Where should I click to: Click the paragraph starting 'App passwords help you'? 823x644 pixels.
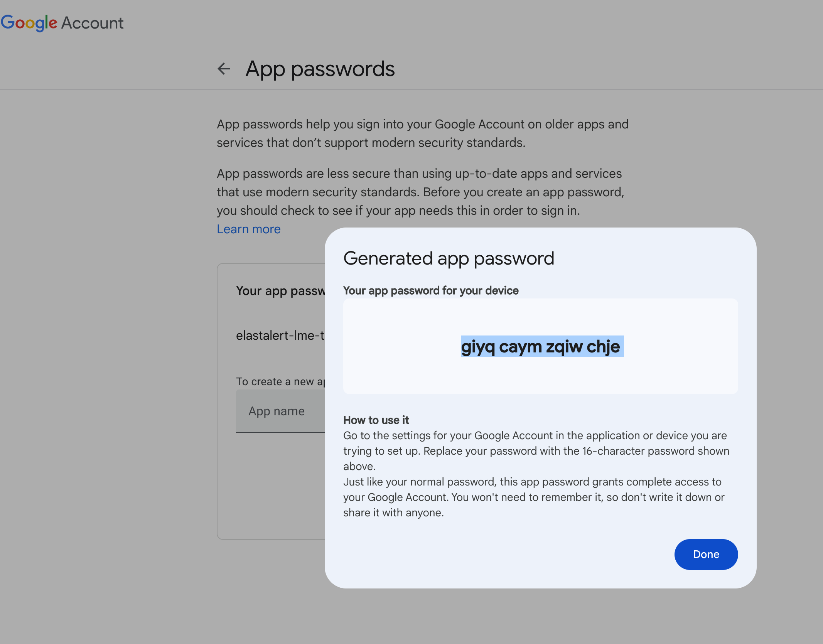point(423,133)
